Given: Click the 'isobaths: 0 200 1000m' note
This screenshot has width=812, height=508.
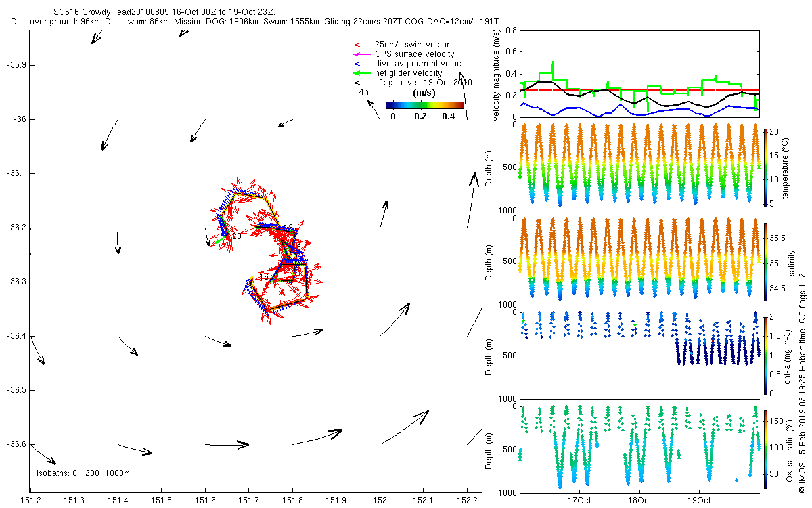Looking at the screenshot, I should 83,473.
